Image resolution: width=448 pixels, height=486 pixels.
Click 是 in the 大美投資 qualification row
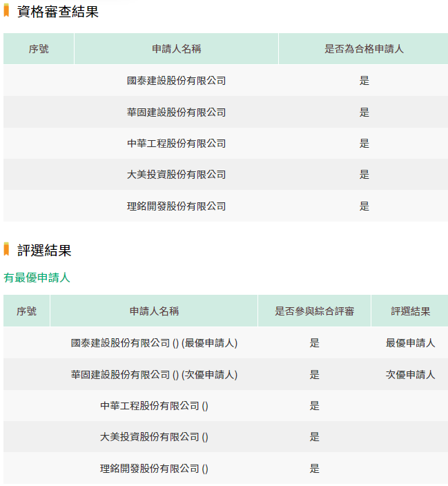coord(364,175)
